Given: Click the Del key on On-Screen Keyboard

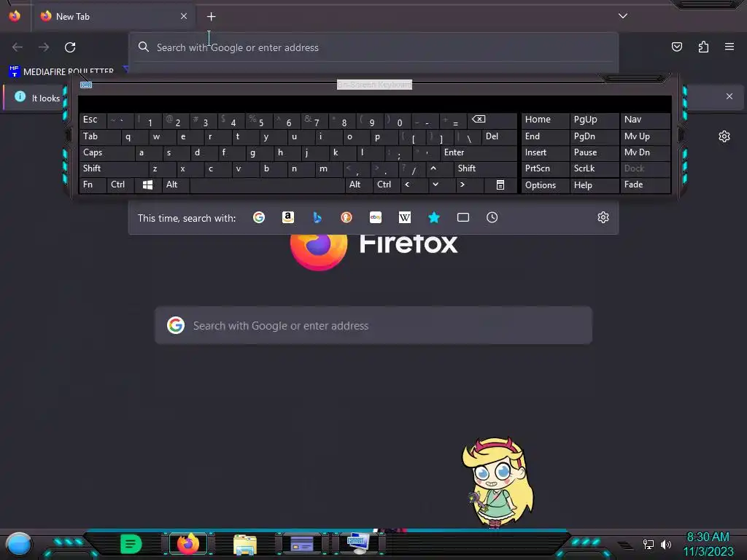Looking at the screenshot, I should point(499,136).
